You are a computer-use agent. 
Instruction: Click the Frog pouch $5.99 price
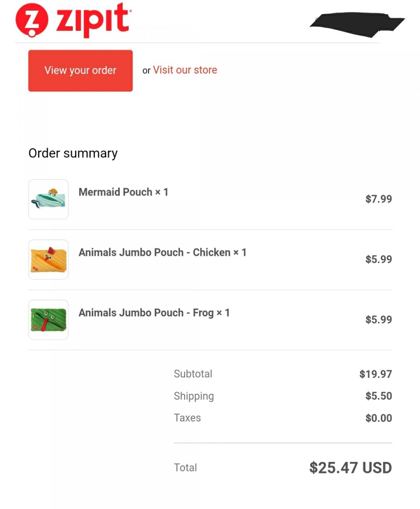378,319
